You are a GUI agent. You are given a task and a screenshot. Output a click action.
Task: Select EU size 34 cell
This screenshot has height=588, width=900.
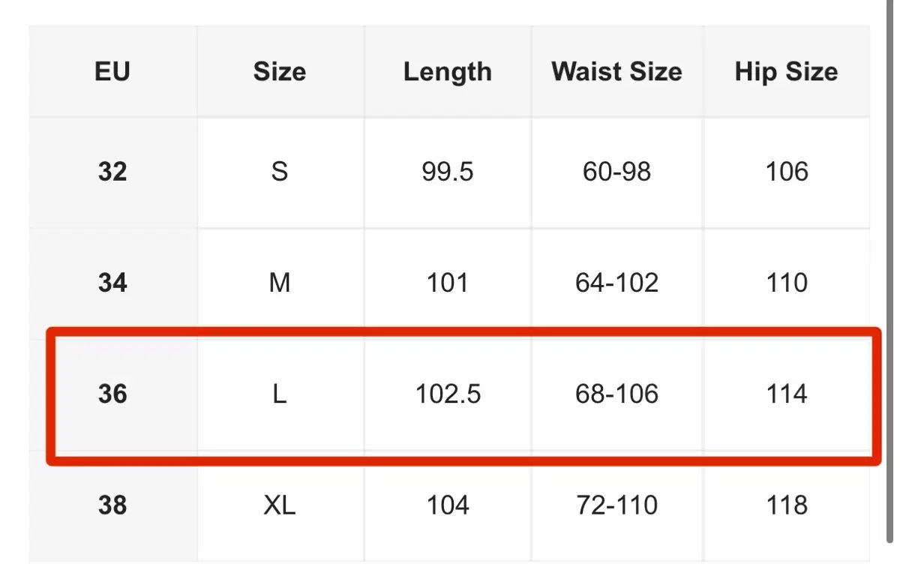(x=112, y=283)
